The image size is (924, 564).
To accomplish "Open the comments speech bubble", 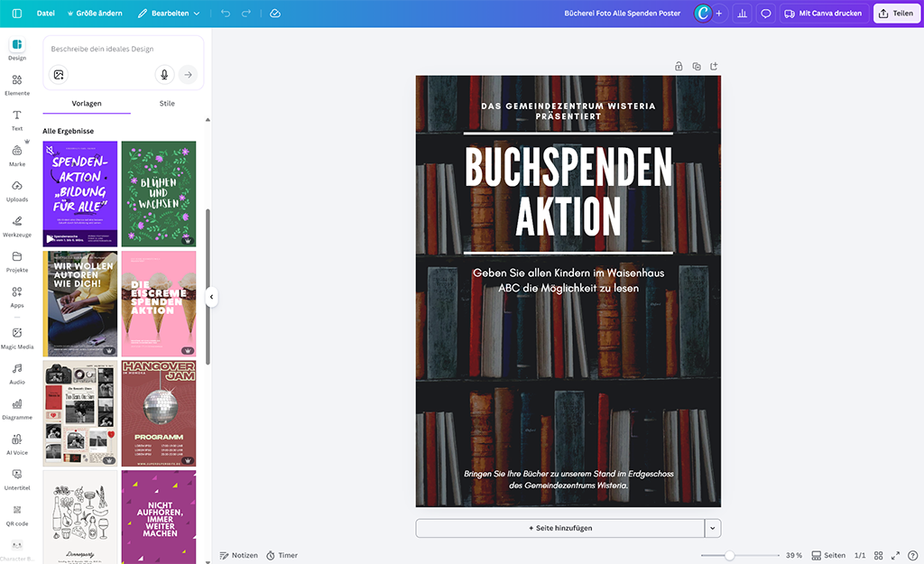I will click(765, 13).
